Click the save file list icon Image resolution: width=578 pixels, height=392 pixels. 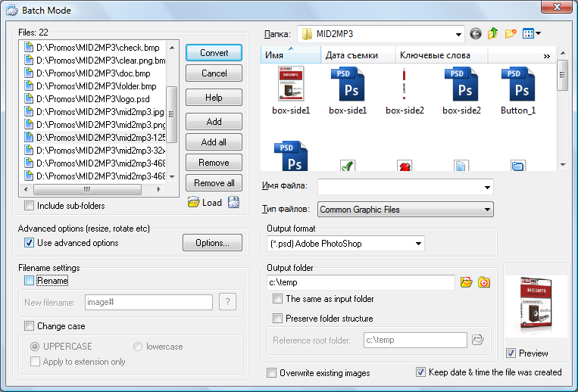pyautogui.click(x=234, y=202)
